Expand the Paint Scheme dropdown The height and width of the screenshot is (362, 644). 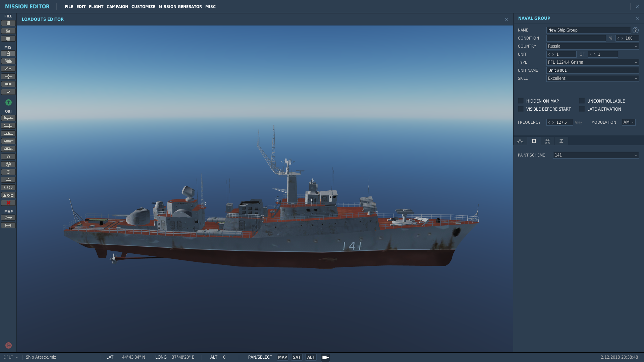pos(596,155)
